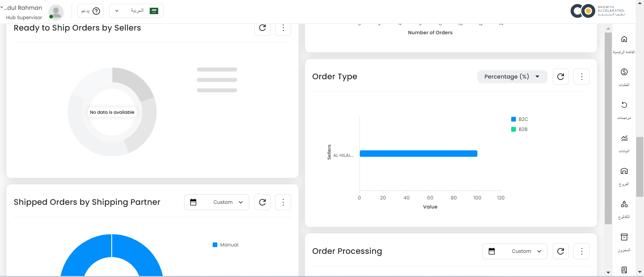Open Custom date dropdown for Shipped Orders

coord(217,202)
